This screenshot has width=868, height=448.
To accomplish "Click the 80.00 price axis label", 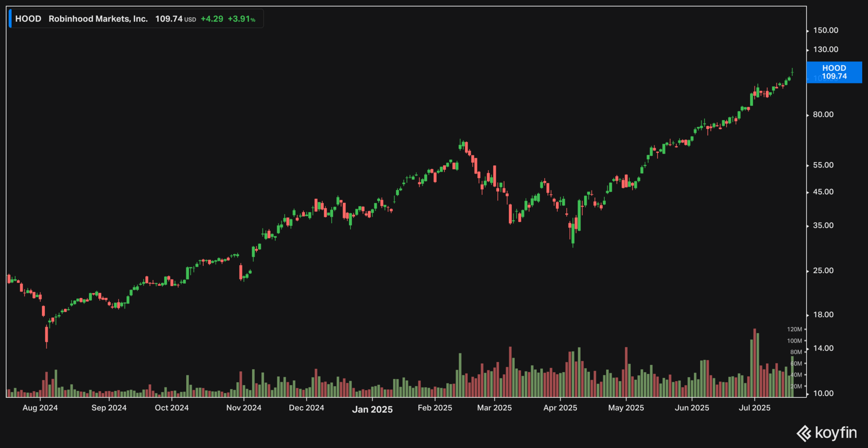I will click(823, 115).
